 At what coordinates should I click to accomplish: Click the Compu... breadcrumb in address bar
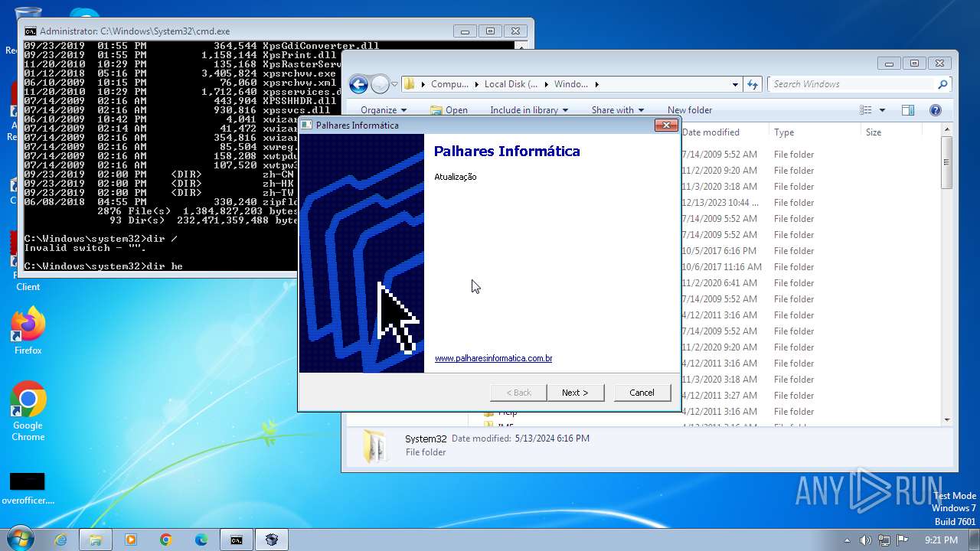[x=449, y=84]
